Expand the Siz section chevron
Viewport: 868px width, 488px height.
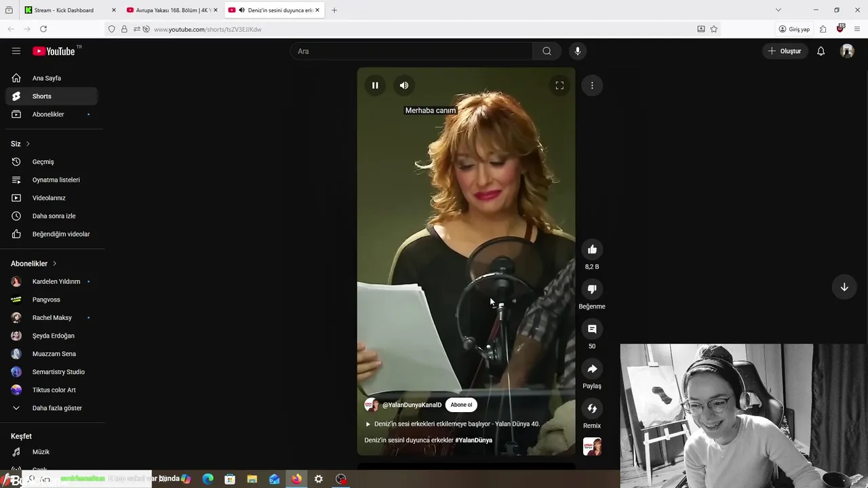click(28, 144)
